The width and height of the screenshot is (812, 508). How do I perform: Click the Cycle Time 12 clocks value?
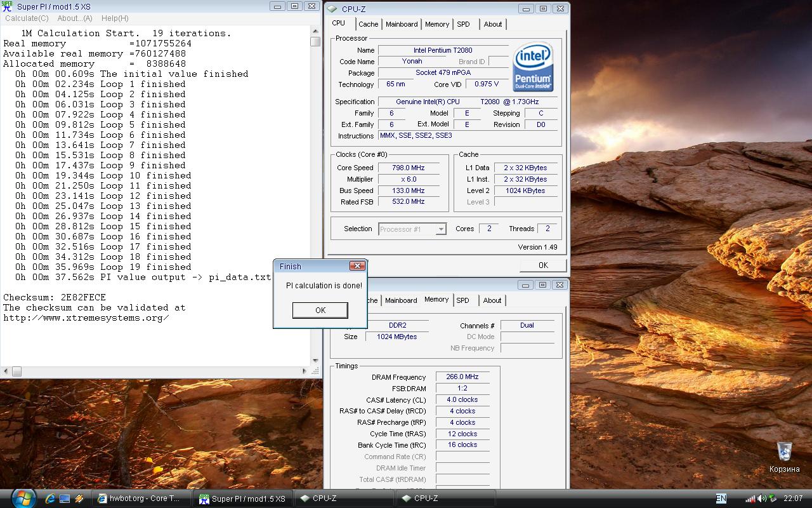(x=462, y=434)
